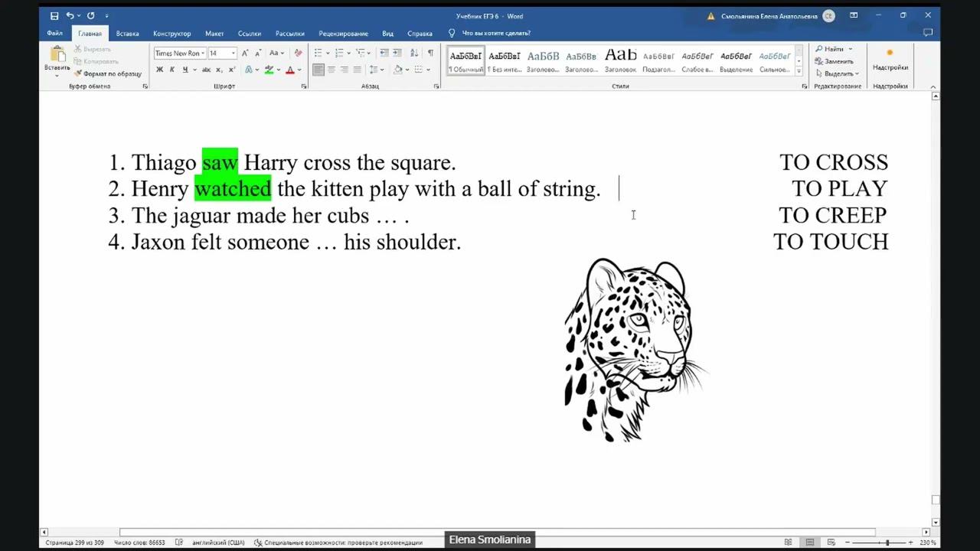Expand the Styles gallery more arrow

pos(799,71)
